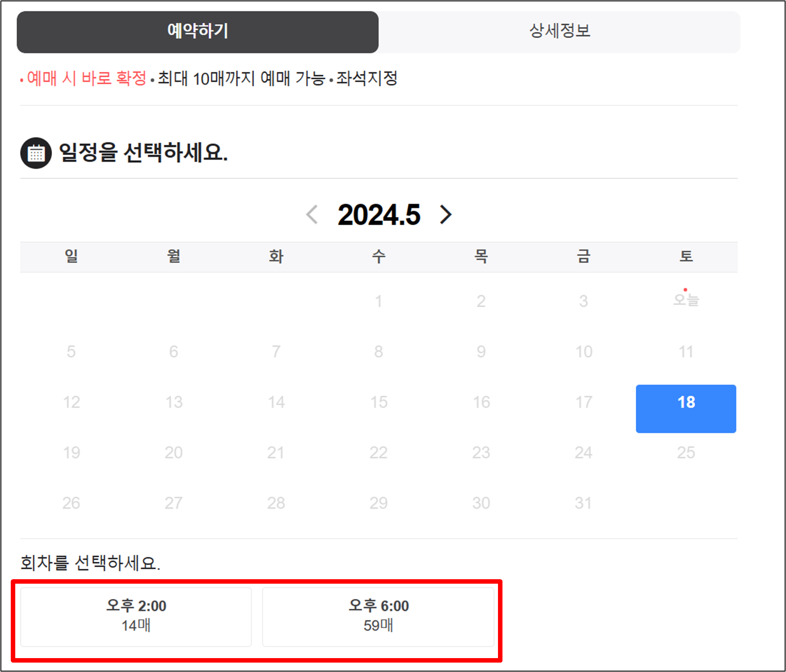Choose the 오후 6:00 session
Viewport: 786px width, 672px height.
pyautogui.click(x=378, y=617)
